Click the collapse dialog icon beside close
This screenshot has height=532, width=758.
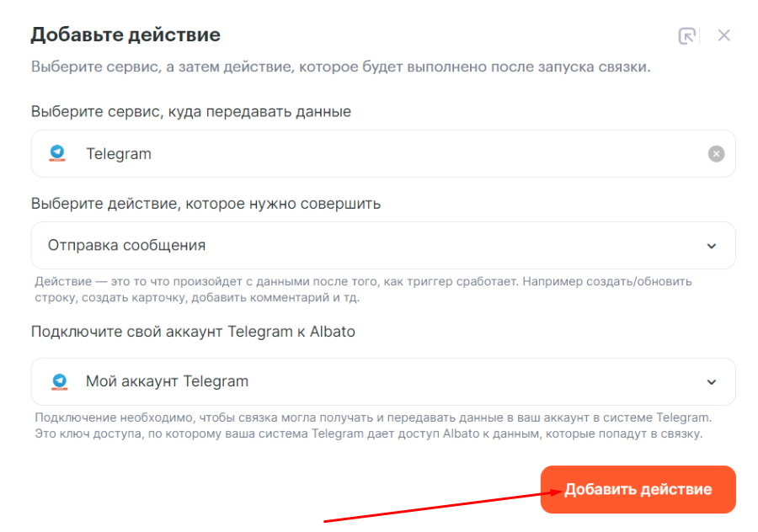(687, 35)
